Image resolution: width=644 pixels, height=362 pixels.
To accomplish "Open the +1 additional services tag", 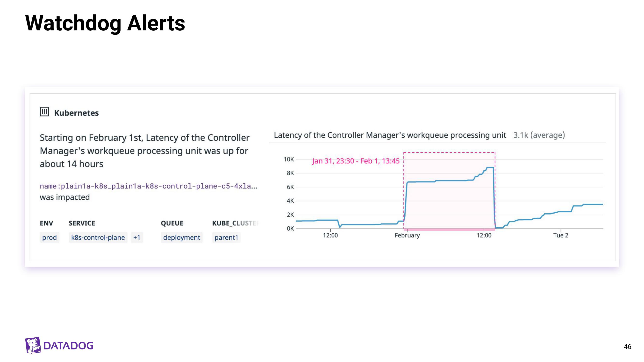I will [x=137, y=237].
